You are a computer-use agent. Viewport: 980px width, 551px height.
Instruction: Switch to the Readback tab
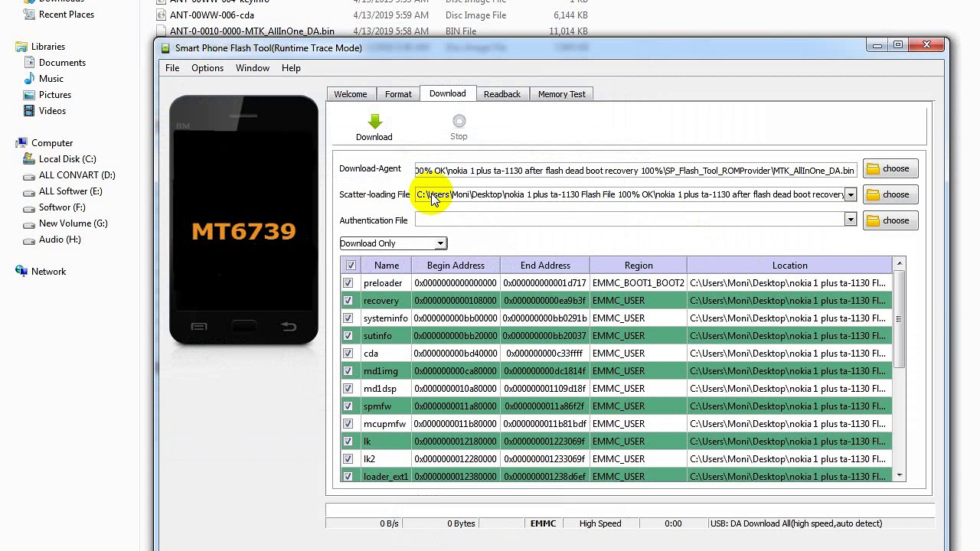502,94
